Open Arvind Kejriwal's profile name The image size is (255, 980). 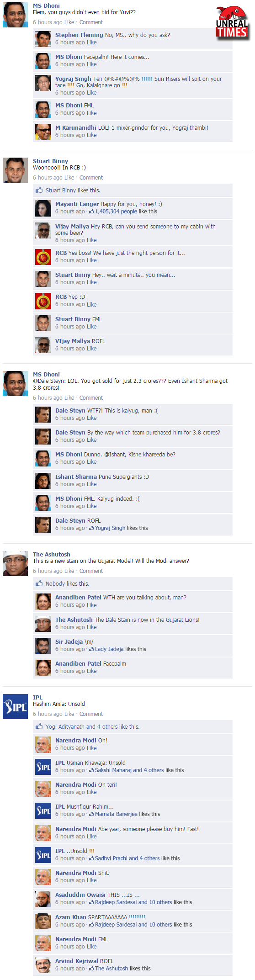pyautogui.click(x=76, y=961)
